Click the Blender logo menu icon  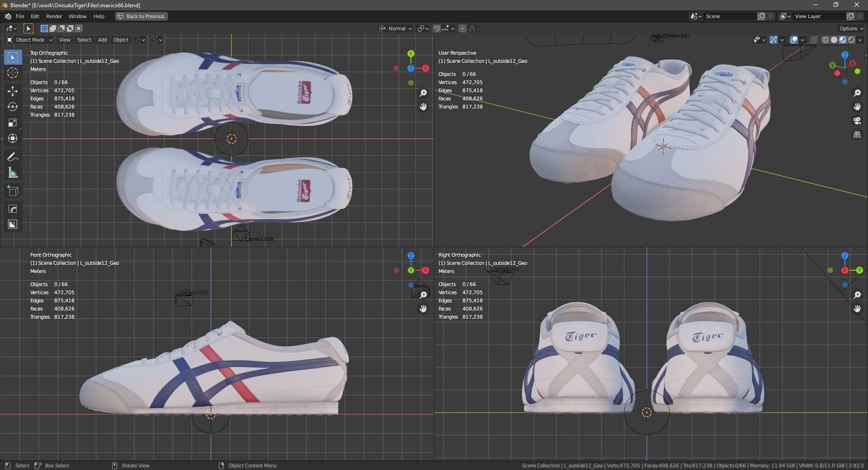click(8, 16)
